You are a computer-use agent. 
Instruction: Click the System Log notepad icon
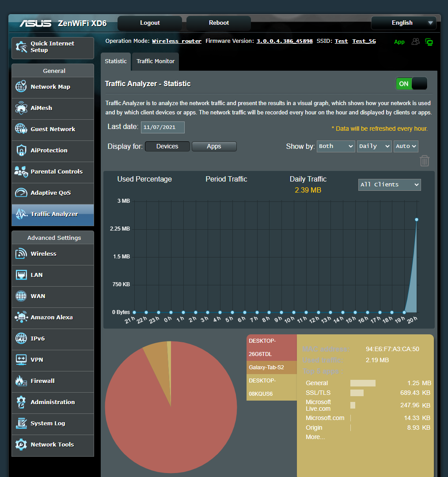21,423
